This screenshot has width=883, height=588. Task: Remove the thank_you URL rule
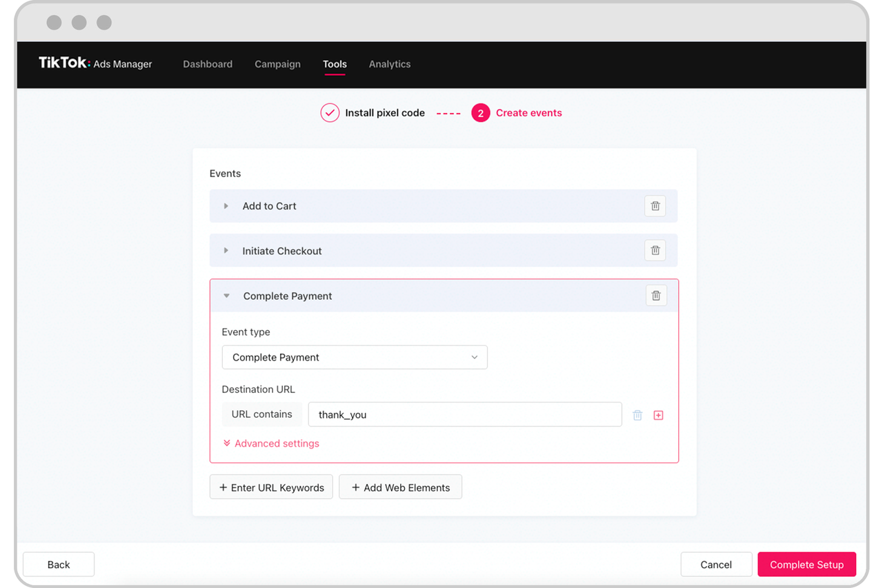637,415
